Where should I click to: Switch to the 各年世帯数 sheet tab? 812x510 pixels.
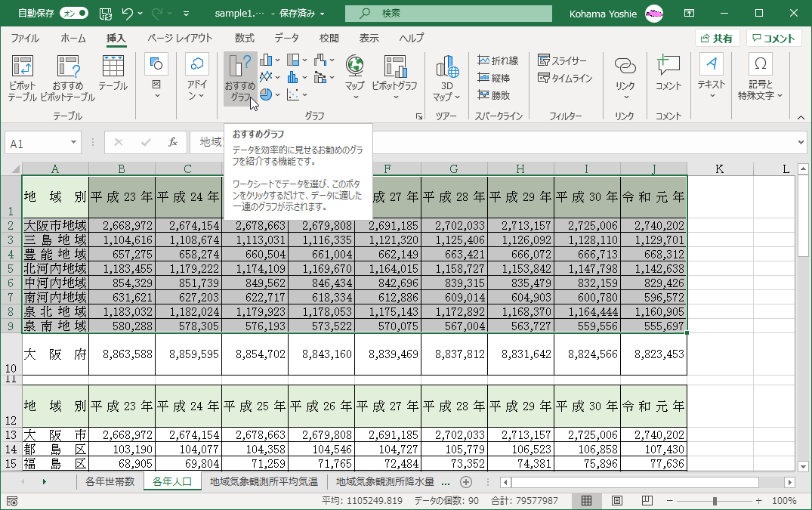tap(110, 482)
